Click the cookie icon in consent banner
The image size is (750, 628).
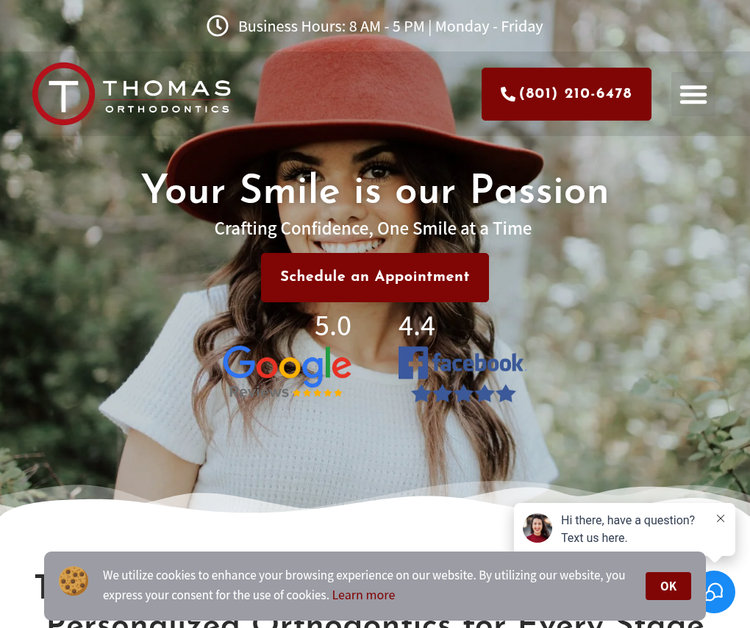point(74,581)
